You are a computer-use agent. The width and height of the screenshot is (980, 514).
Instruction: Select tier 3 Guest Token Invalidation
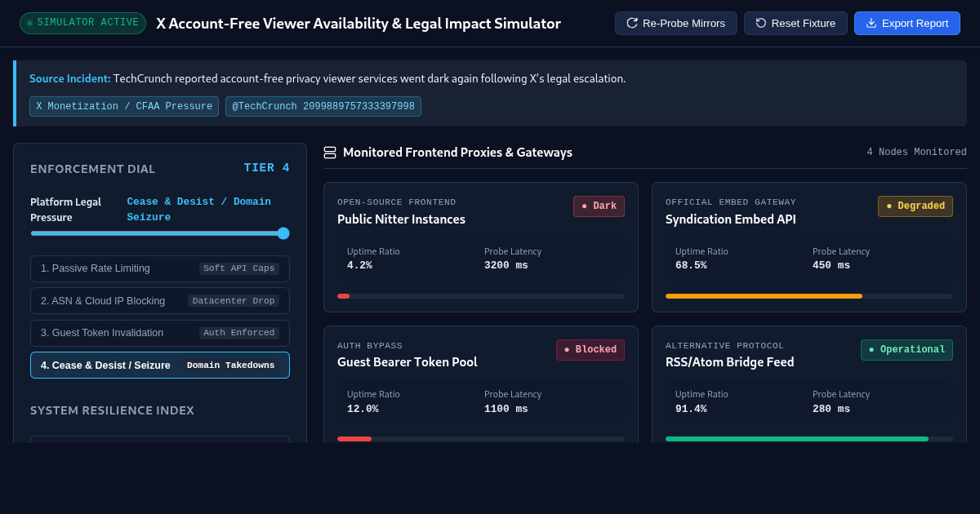coord(160,333)
